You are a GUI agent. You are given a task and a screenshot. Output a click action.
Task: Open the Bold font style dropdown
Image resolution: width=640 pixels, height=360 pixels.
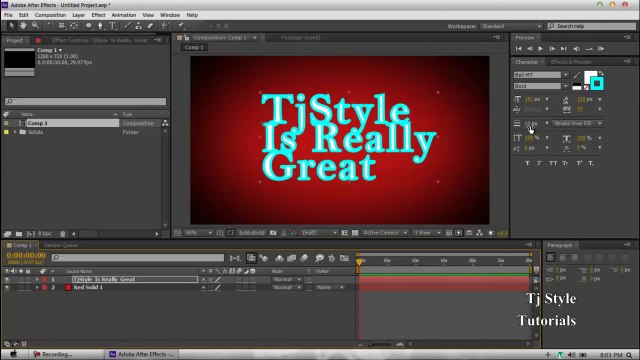point(565,86)
